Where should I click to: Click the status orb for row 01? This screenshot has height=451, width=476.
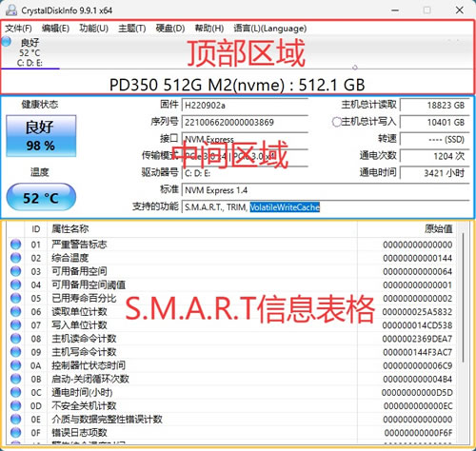coord(15,245)
